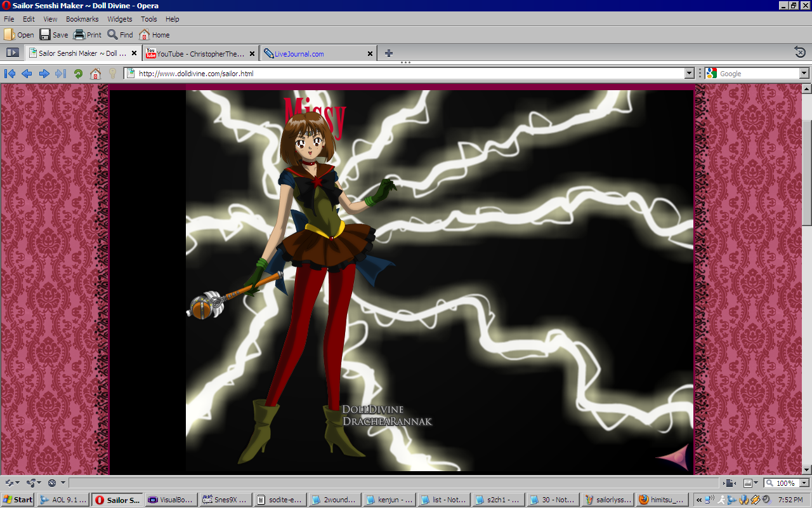The height and width of the screenshot is (508, 812).
Task: Open the closed tabs trash icon
Action: 800,52
